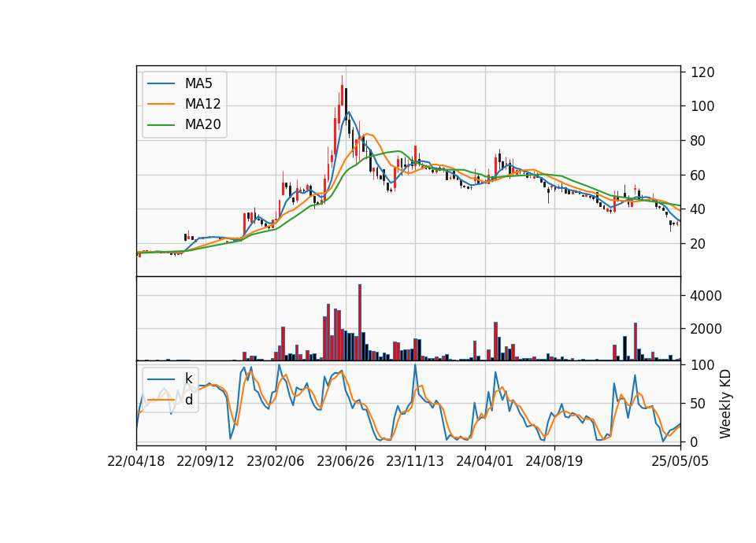Click the 22/09/12 date tick label
This screenshot has width=756, height=543.
[206, 461]
